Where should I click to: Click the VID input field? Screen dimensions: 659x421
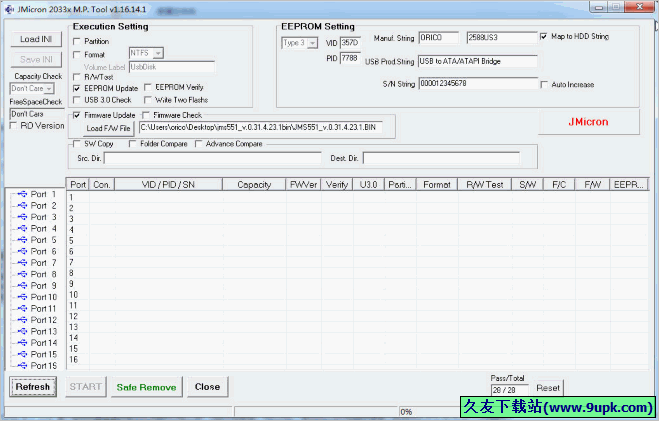351,42
